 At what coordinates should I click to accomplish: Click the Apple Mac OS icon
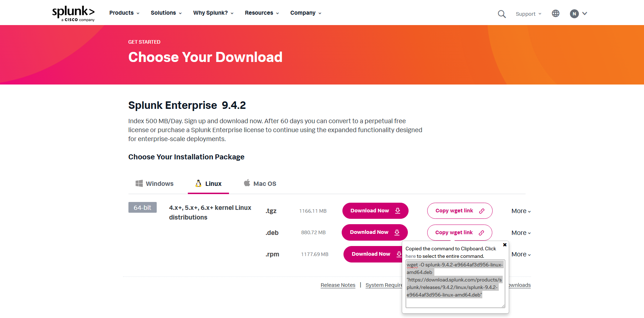(247, 183)
